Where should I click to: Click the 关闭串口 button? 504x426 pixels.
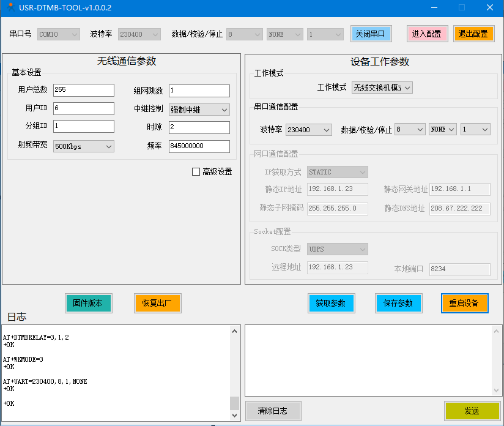click(x=371, y=34)
